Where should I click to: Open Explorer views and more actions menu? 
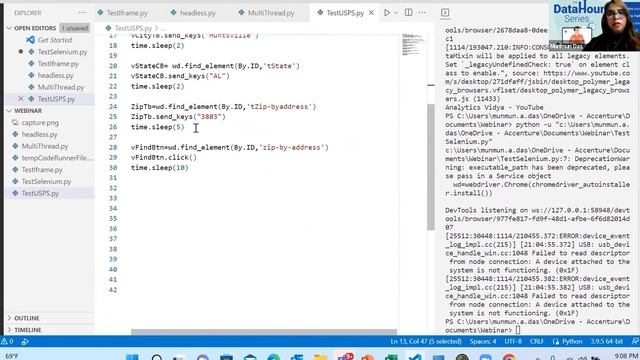click(82, 13)
